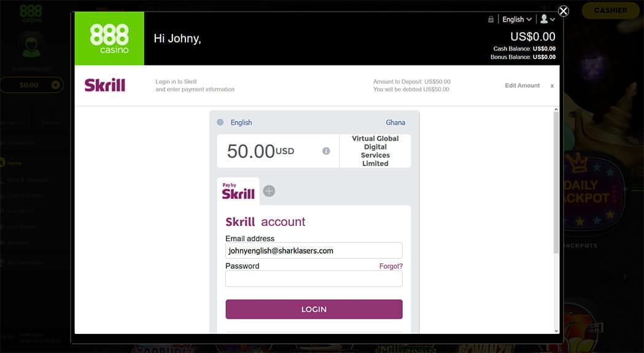Open the Forgot? password link
This screenshot has height=353, width=644.
tap(391, 266)
